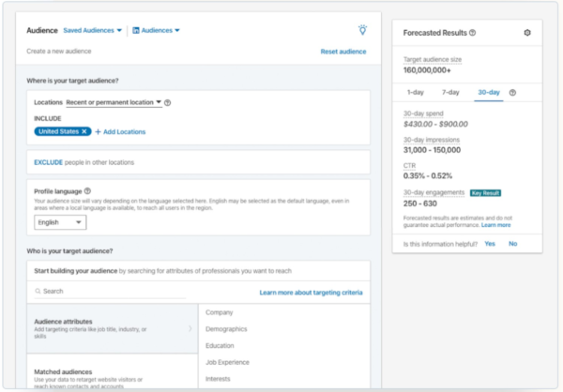The height and width of the screenshot is (392, 563).
Task: Click the 30-day impressions label
Action: pos(432,140)
